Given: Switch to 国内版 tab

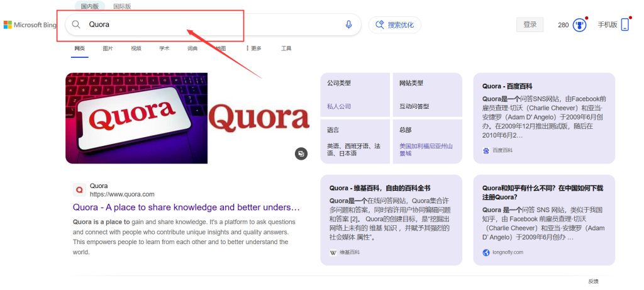Looking at the screenshot, I should coord(90,6).
